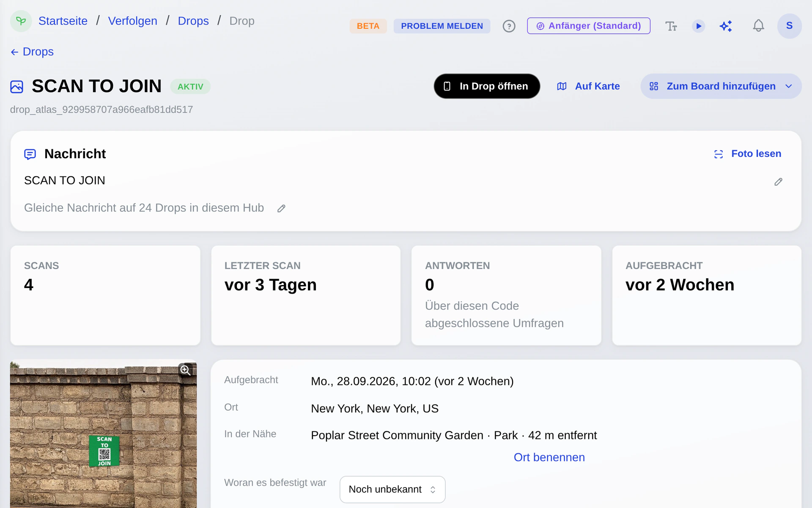Click the SCANS count card
This screenshot has width=812, height=508.
click(105, 296)
